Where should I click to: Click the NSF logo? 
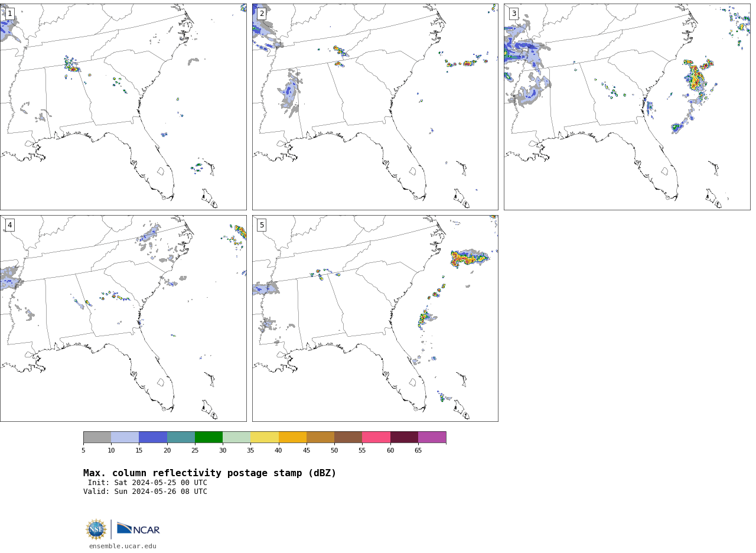96,529
